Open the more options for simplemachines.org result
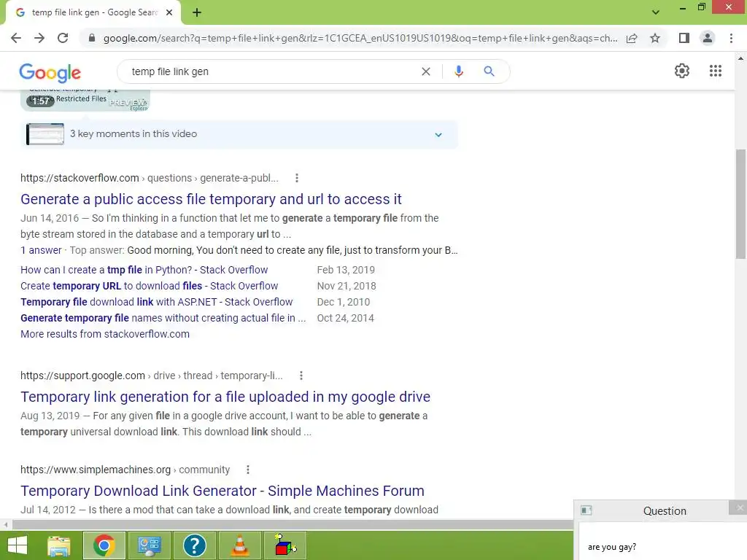Screen dimensions: 747x560 (248, 470)
